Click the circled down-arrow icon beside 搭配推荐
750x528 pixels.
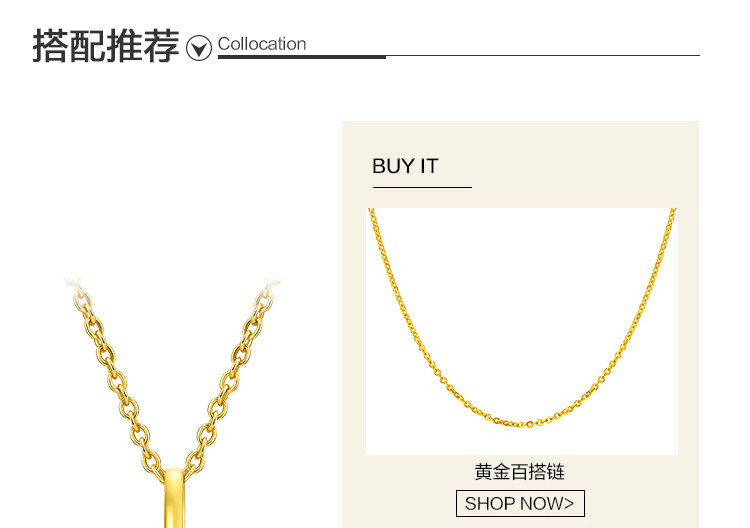[x=199, y=47]
